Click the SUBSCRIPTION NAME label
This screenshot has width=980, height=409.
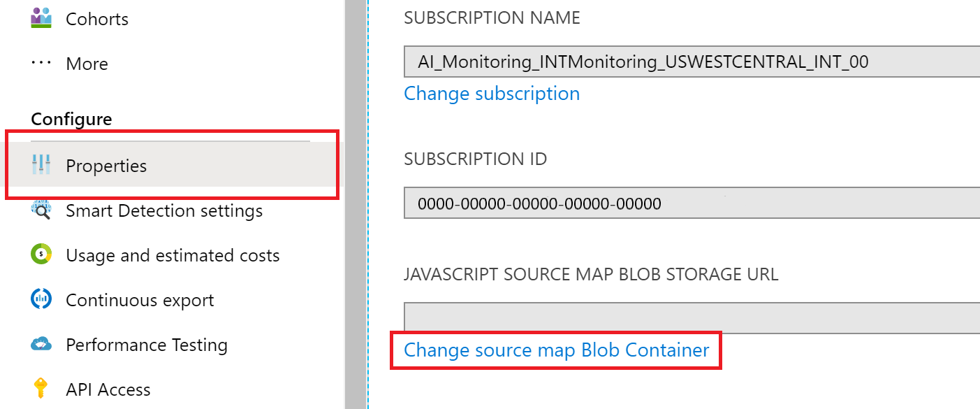(x=492, y=17)
